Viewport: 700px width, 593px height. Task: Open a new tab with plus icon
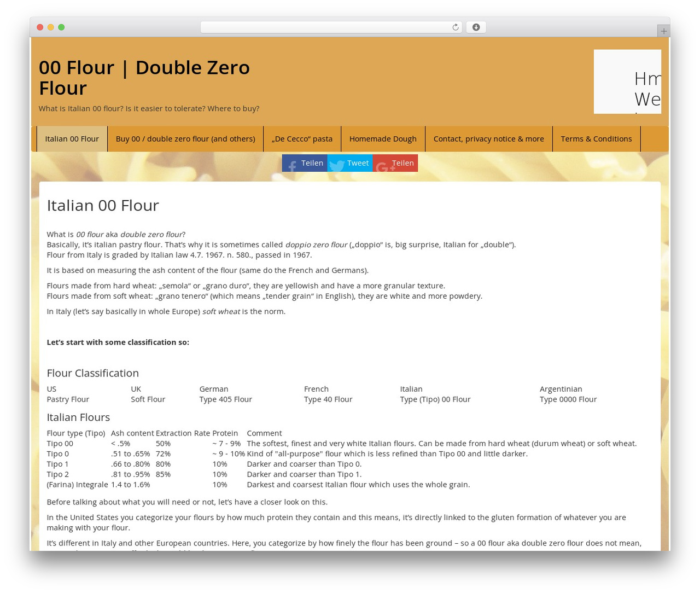click(x=663, y=31)
